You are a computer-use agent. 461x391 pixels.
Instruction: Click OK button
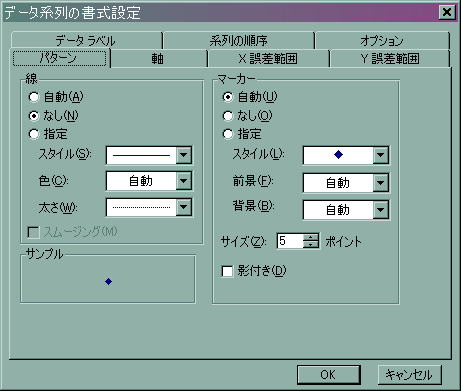pos(329,375)
